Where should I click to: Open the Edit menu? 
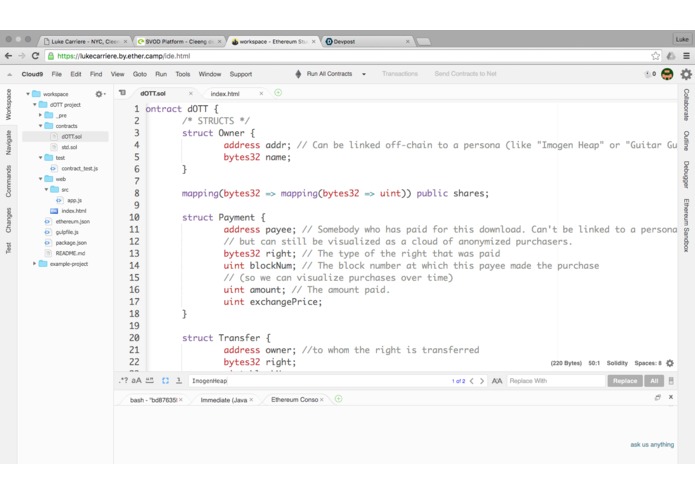click(x=76, y=74)
